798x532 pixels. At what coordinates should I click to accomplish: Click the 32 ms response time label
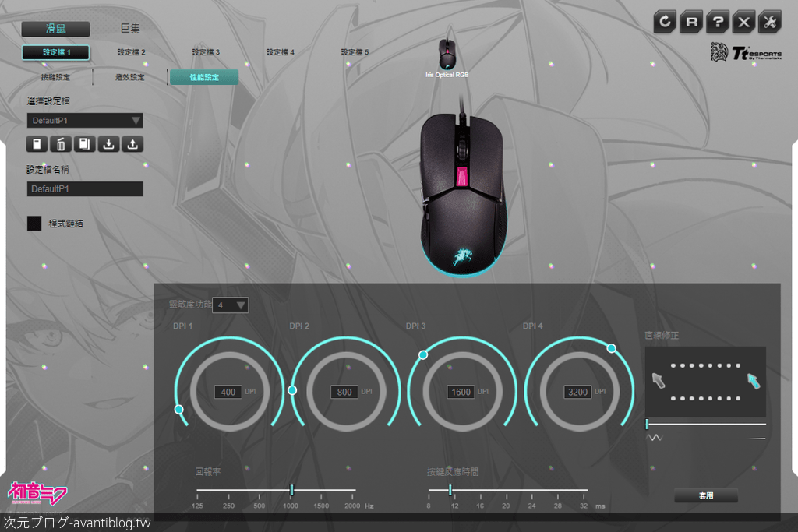tap(584, 506)
